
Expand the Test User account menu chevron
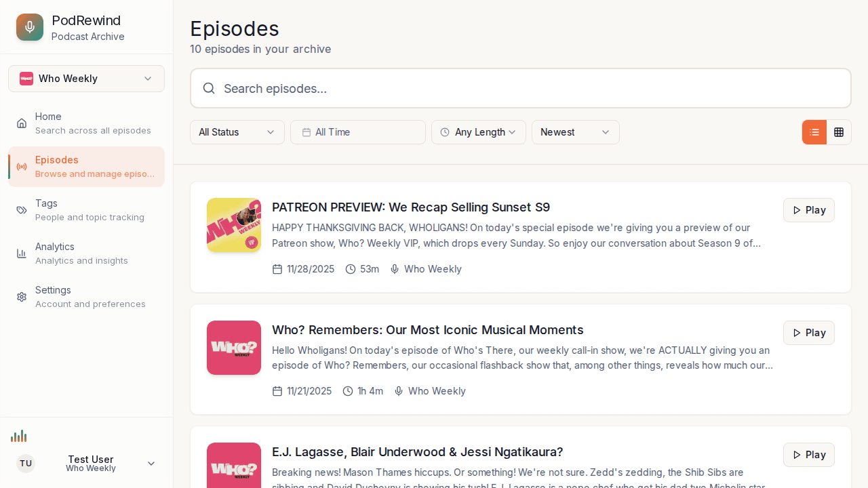[151, 463]
